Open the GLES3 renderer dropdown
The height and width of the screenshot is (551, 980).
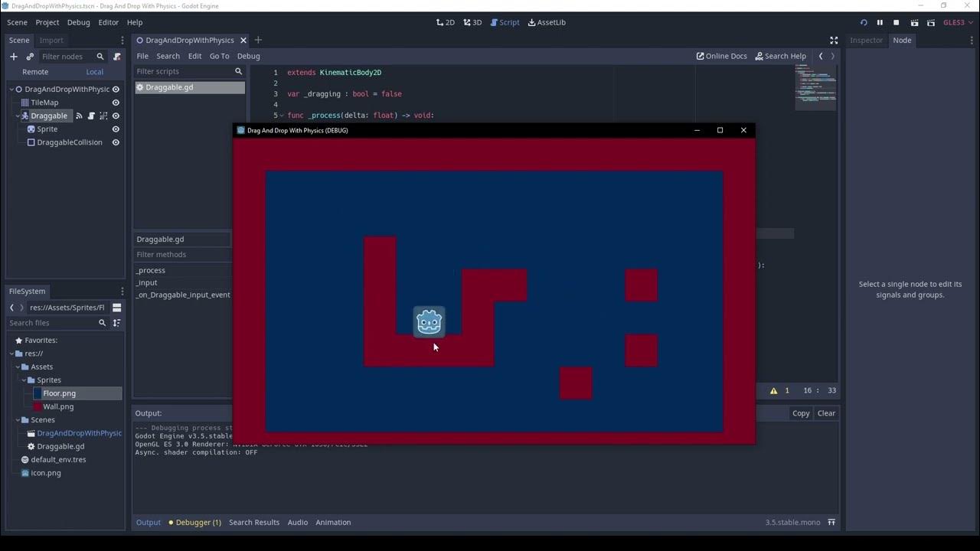click(x=957, y=23)
